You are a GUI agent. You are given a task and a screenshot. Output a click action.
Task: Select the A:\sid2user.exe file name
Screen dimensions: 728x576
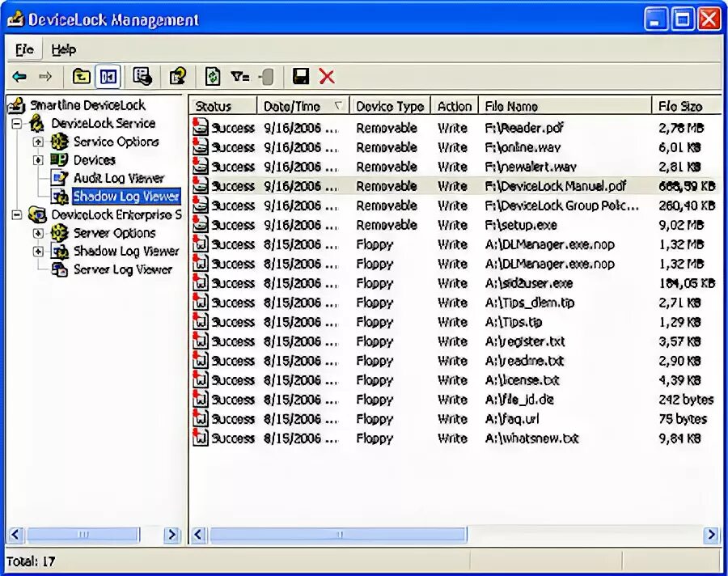[528, 283]
